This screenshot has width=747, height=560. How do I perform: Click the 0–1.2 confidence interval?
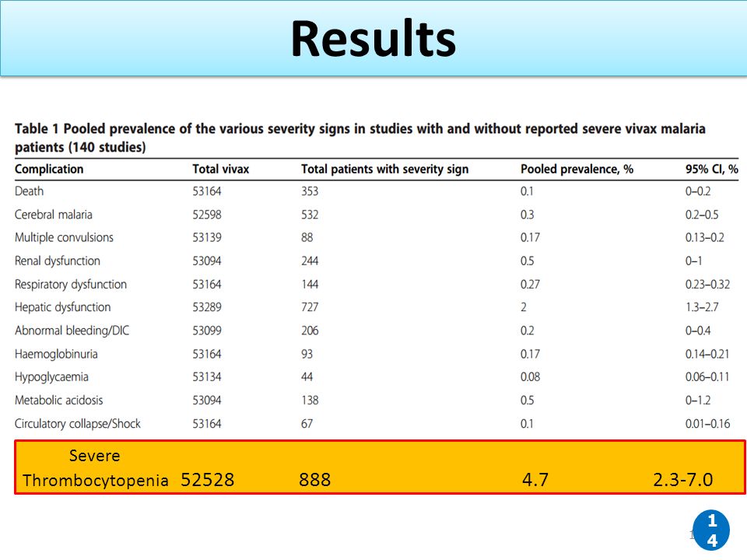pos(698,400)
